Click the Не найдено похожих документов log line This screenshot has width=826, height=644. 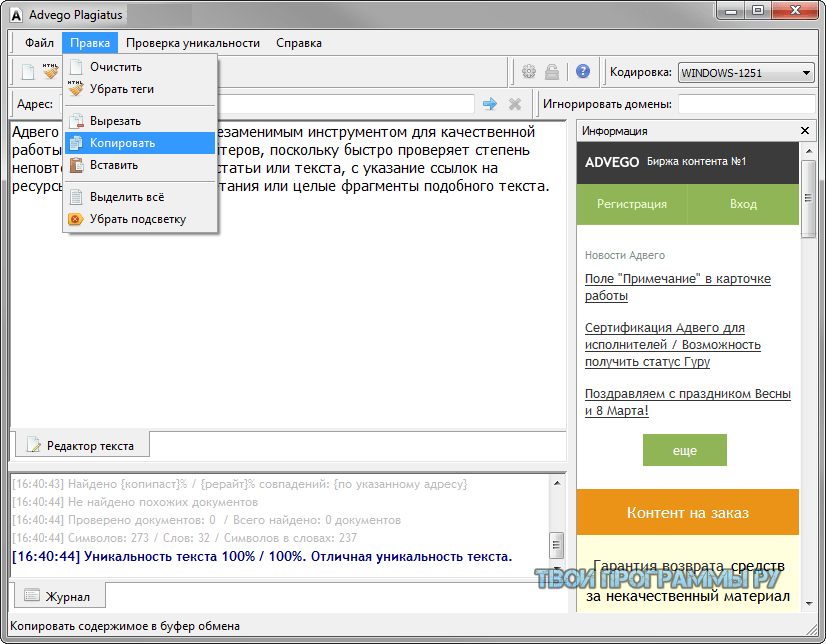135,502
